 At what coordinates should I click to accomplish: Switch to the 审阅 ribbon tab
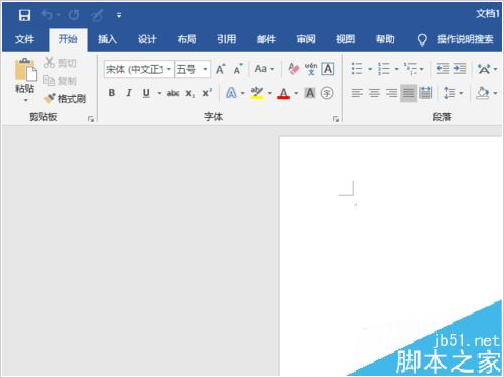click(x=306, y=39)
